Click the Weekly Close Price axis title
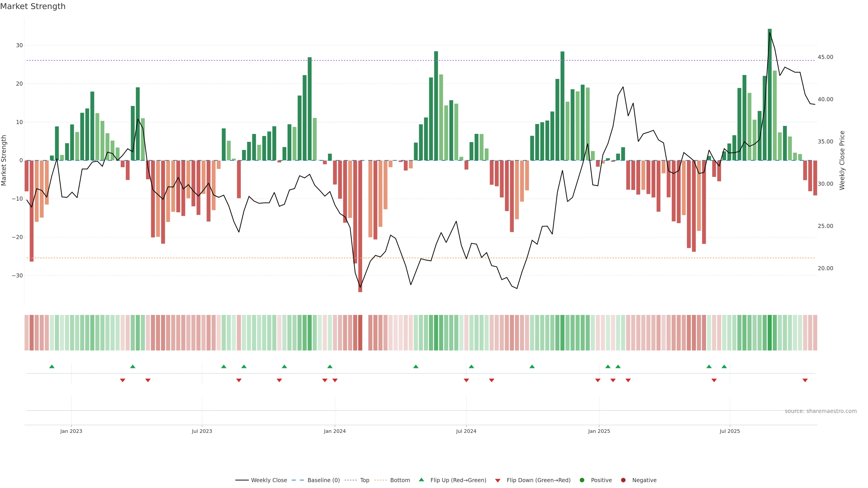 pyautogui.click(x=842, y=160)
